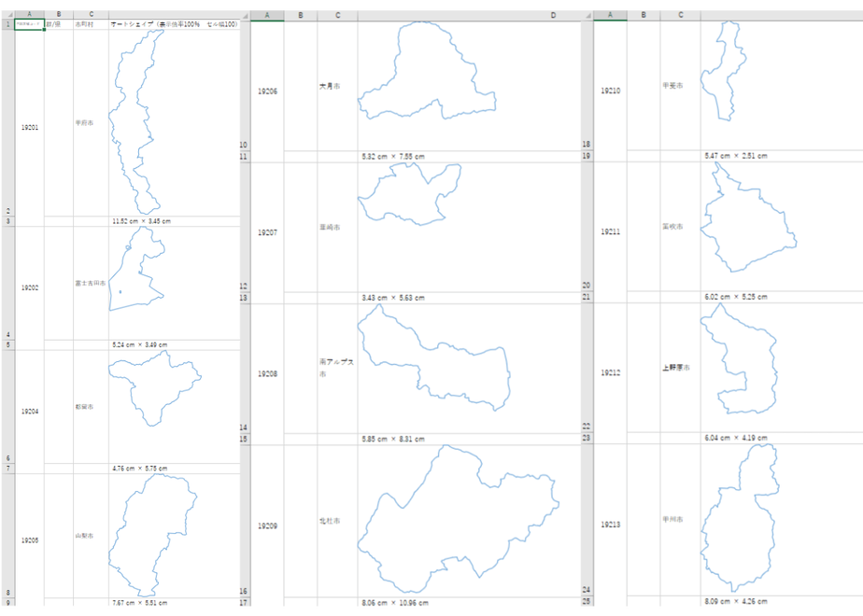
Task: Click the cell containing 19213
Action: (x=611, y=525)
